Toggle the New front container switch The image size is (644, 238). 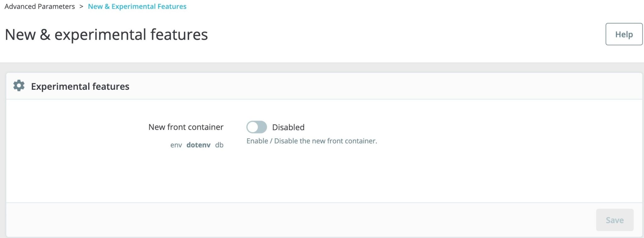257,127
